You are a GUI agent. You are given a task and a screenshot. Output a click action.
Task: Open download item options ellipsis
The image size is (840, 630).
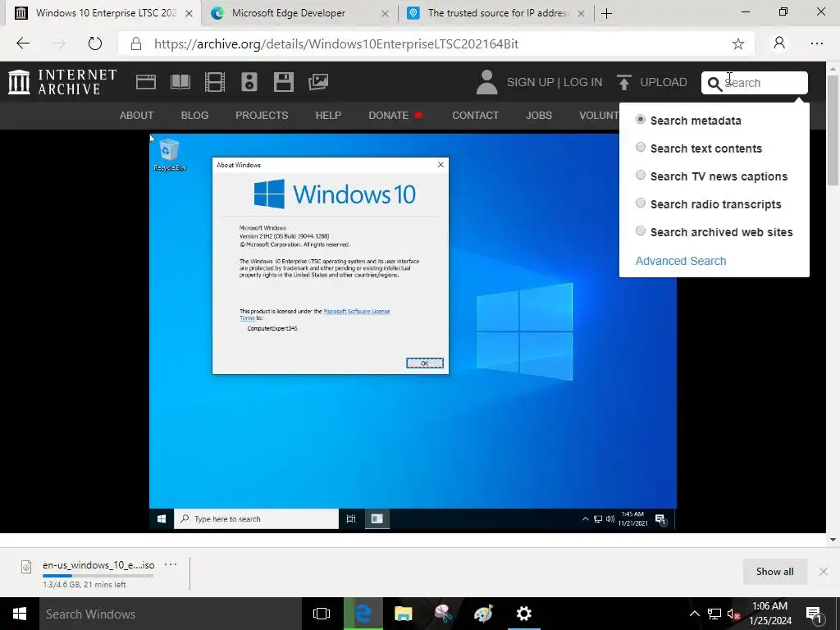pyautogui.click(x=171, y=564)
